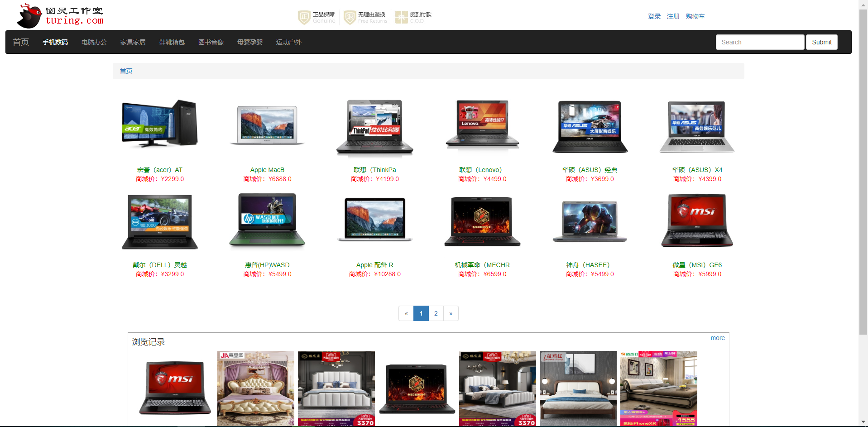Open the 拉玛红 wooden bed history thumbnail

578,388
